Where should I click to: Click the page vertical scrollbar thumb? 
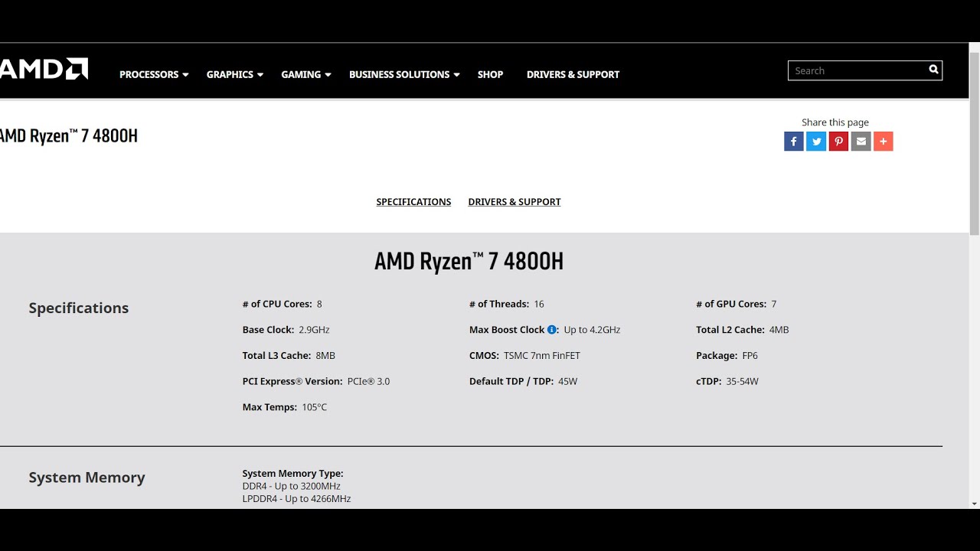pyautogui.click(x=975, y=144)
